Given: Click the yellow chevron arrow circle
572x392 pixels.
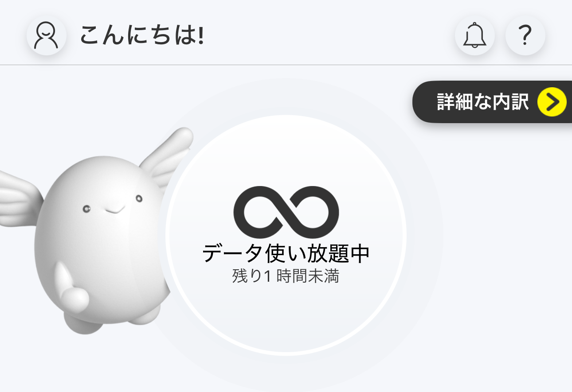Looking at the screenshot, I should pyautogui.click(x=552, y=102).
